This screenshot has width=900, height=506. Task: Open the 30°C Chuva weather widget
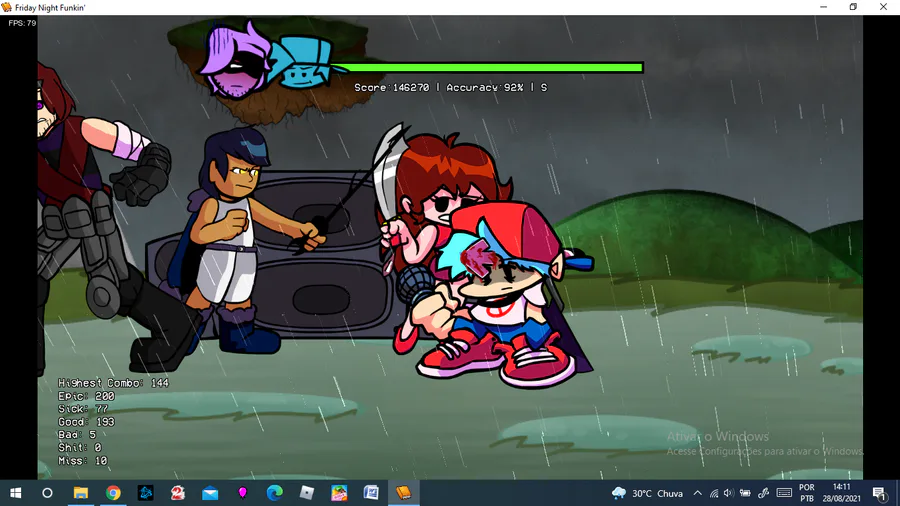(647, 493)
